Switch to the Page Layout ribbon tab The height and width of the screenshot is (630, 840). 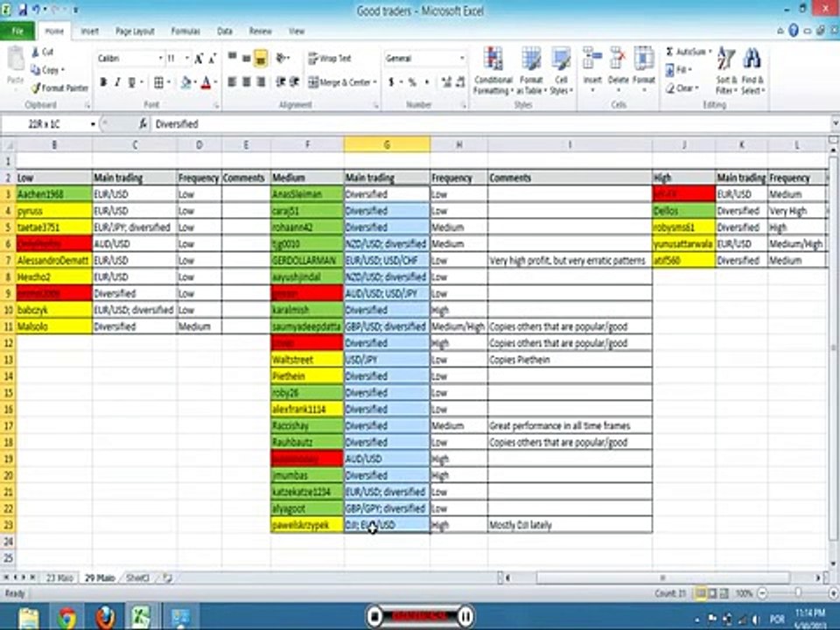pos(135,31)
